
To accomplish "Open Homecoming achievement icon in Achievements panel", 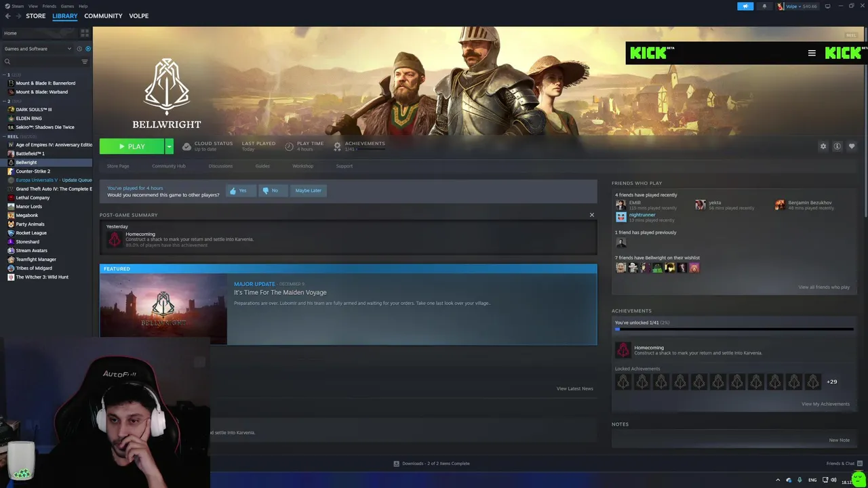I will tap(623, 350).
